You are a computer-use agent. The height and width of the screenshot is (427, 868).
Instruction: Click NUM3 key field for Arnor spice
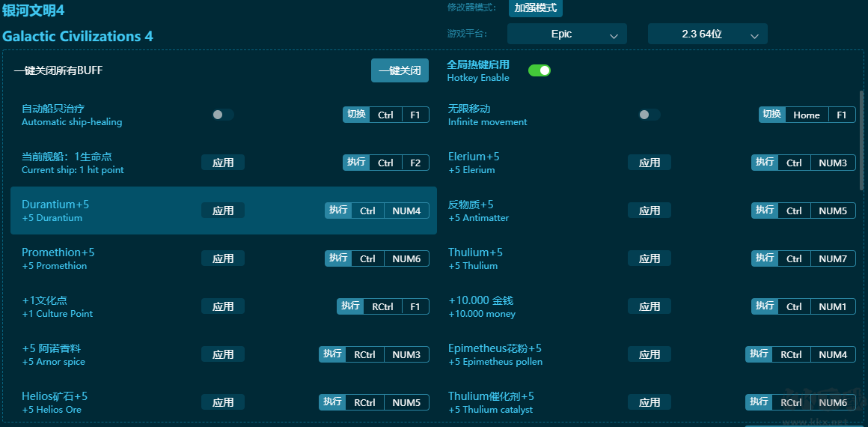tap(406, 354)
